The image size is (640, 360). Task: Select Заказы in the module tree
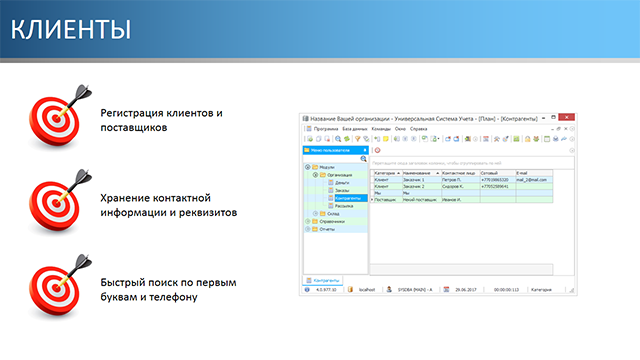coord(342,191)
